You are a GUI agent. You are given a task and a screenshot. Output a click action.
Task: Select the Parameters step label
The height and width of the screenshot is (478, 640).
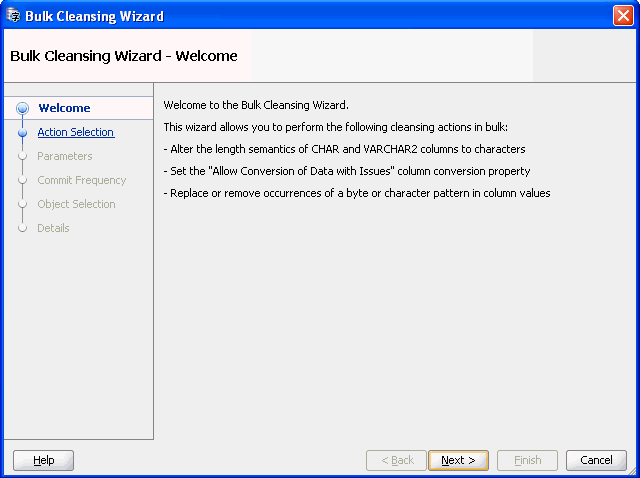(65, 156)
